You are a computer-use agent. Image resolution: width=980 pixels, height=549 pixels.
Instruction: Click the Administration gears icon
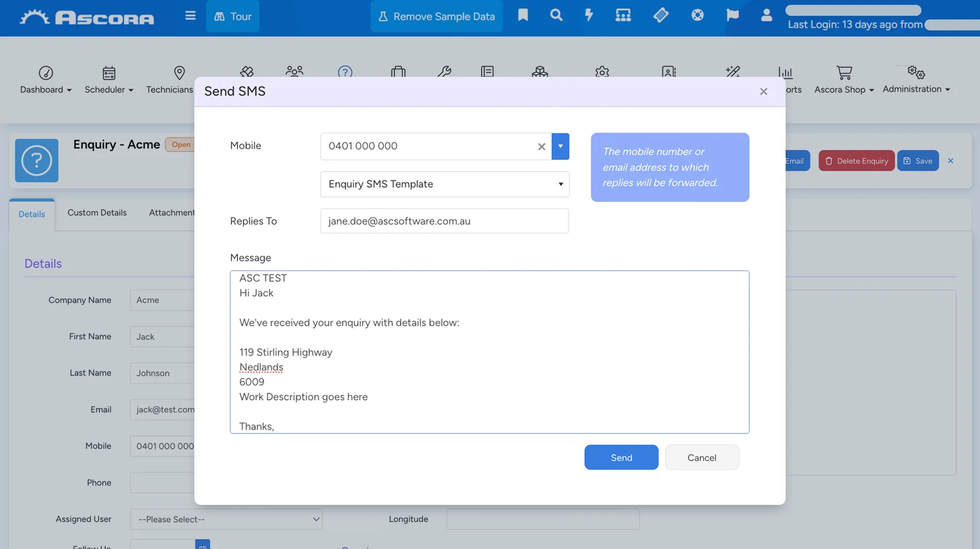pyautogui.click(x=916, y=72)
